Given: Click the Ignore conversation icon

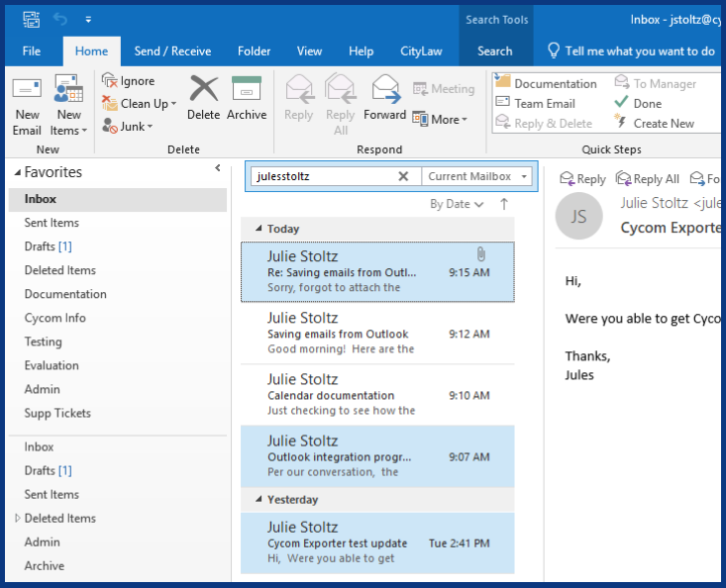Looking at the screenshot, I should (x=109, y=80).
